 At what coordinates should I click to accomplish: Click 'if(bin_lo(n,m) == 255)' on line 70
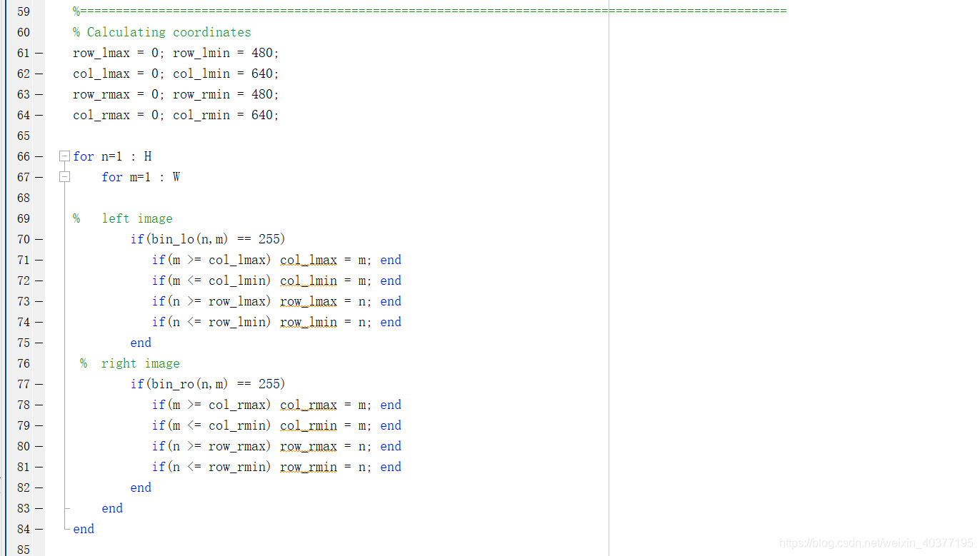[x=208, y=239]
